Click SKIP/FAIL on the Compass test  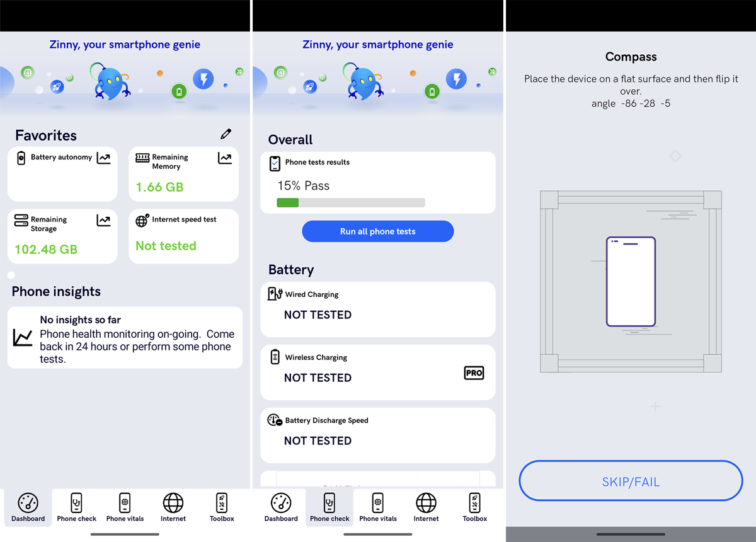pyautogui.click(x=631, y=481)
